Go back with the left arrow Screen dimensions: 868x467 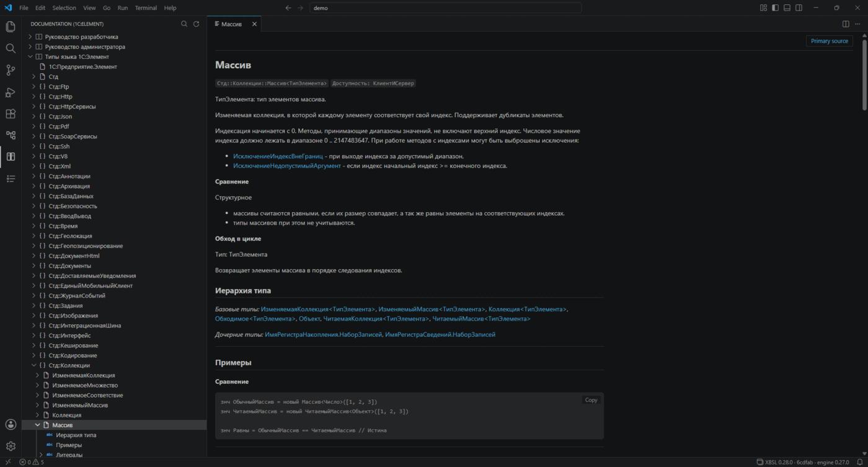(288, 8)
